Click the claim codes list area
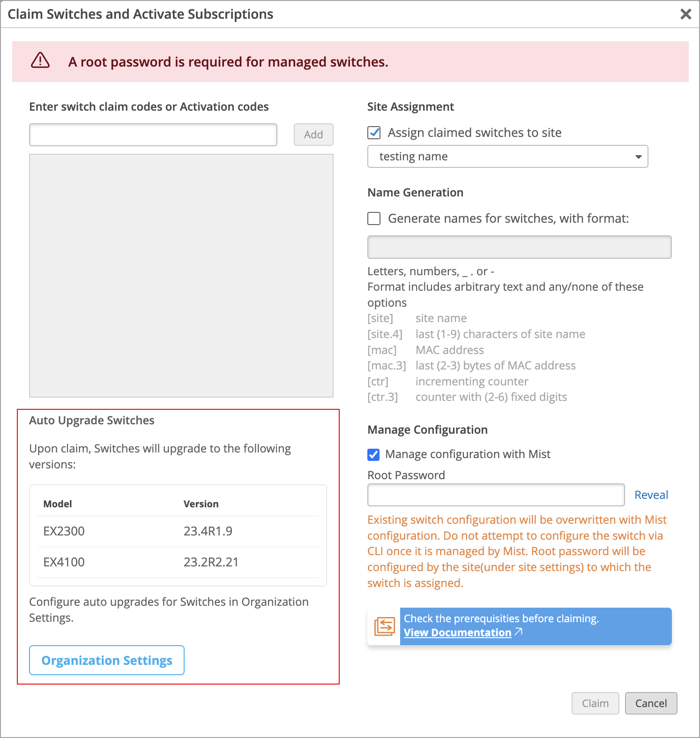Image resolution: width=700 pixels, height=738 pixels. [x=181, y=276]
